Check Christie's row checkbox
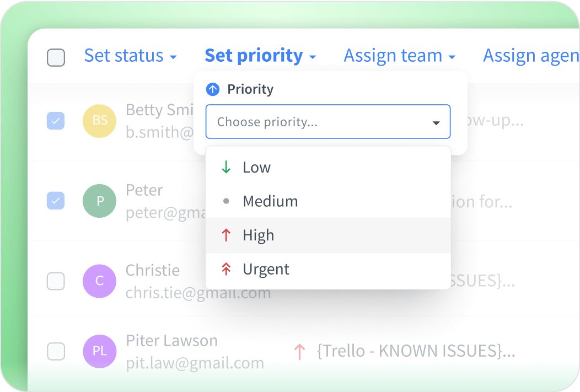Viewport: 580px width, 392px height. coord(56,281)
